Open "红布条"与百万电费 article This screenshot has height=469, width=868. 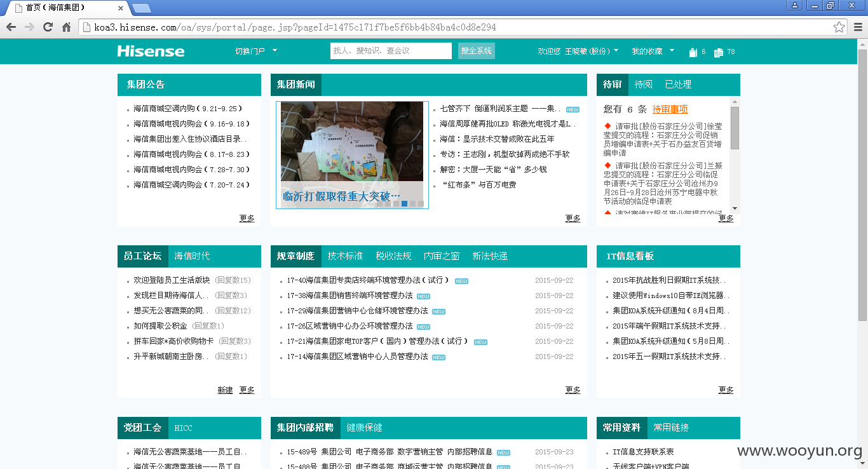coord(478,185)
